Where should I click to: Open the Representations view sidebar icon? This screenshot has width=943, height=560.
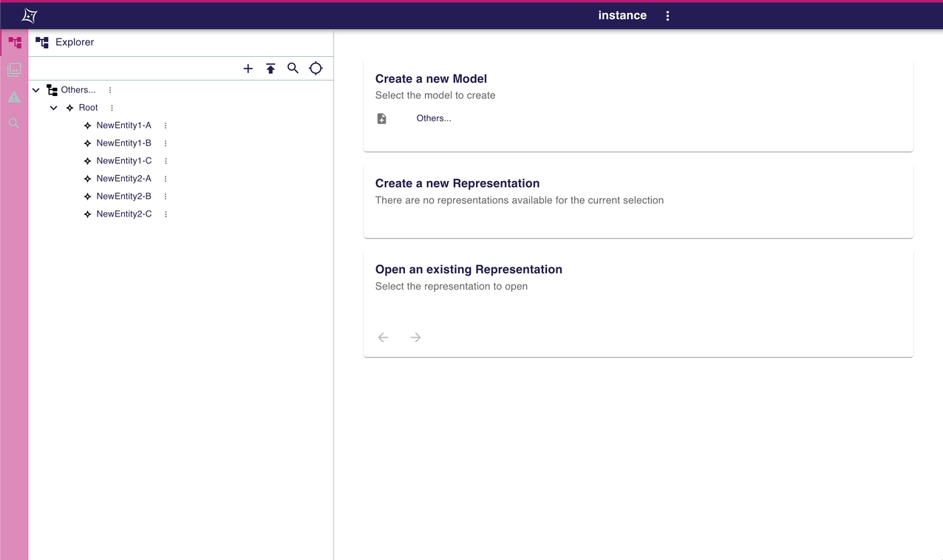15,69
